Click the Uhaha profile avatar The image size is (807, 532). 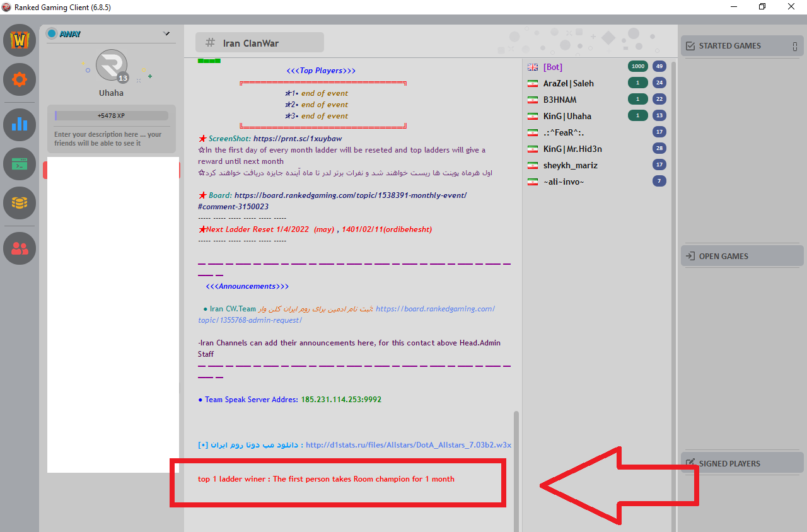[x=112, y=66]
